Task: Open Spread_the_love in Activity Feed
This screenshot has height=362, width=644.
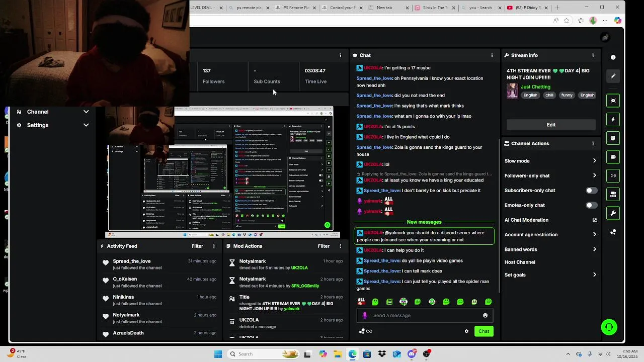Action: click(x=132, y=261)
